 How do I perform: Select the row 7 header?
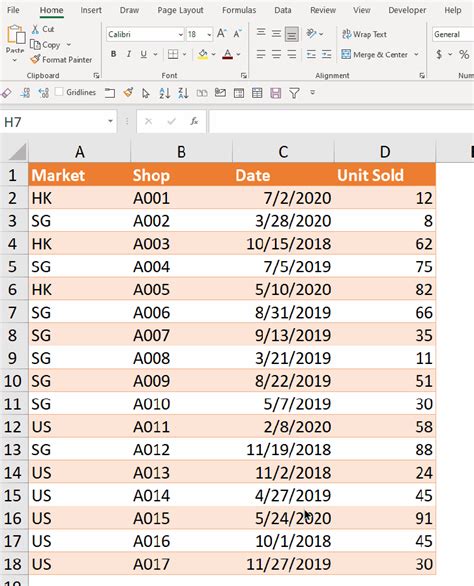pyautogui.click(x=13, y=312)
